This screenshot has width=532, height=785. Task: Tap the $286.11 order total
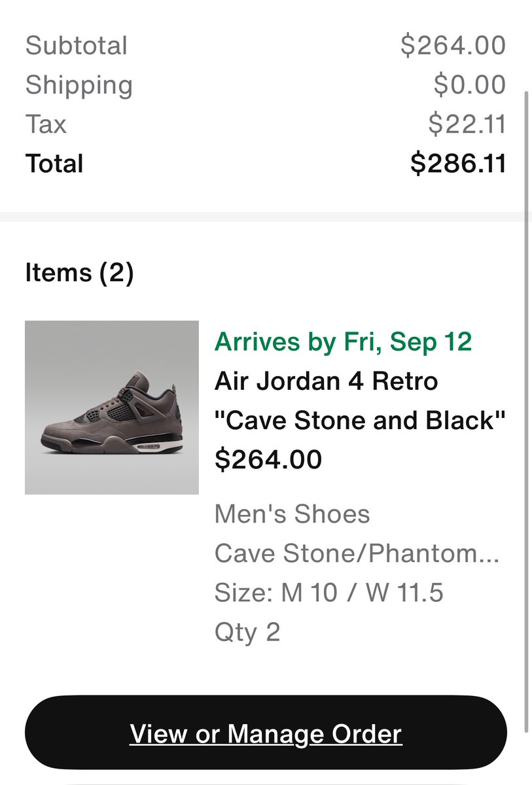click(x=458, y=164)
